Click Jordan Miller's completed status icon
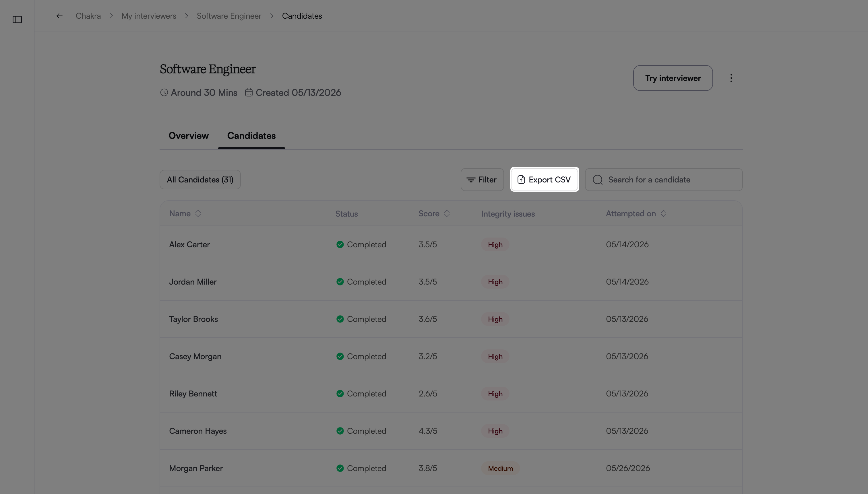This screenshot has height=494, width=868. [x=340, y=282]
